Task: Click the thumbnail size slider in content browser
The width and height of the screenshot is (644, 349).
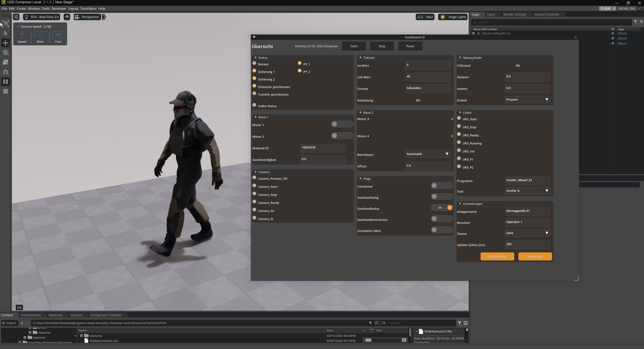Action: tap(382, 340)
